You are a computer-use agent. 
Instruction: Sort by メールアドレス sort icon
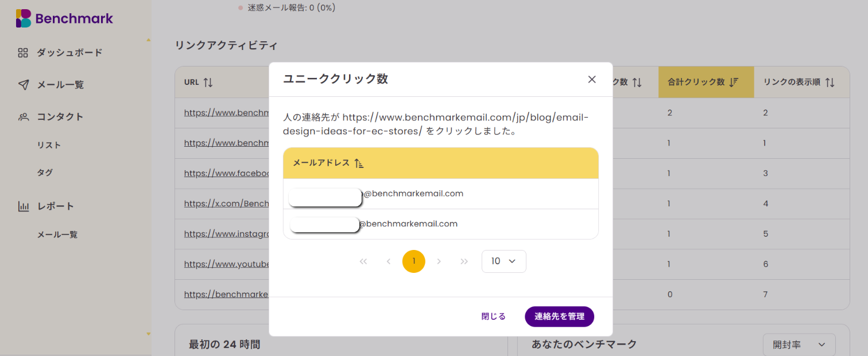click(x=359, y=163)
